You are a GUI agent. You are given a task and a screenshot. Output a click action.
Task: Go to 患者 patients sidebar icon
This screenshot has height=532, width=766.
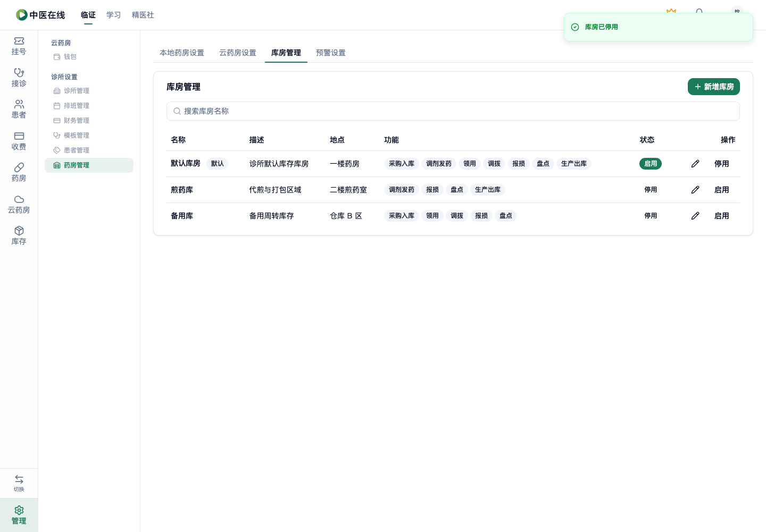click(19, 104)
